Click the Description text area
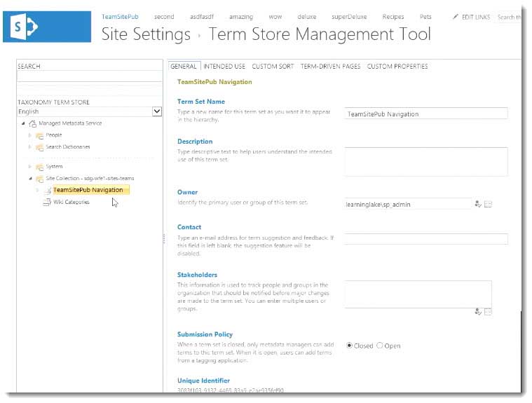This screenshot has height=403, width=532. pyautogui.click(x=426, y=161)
